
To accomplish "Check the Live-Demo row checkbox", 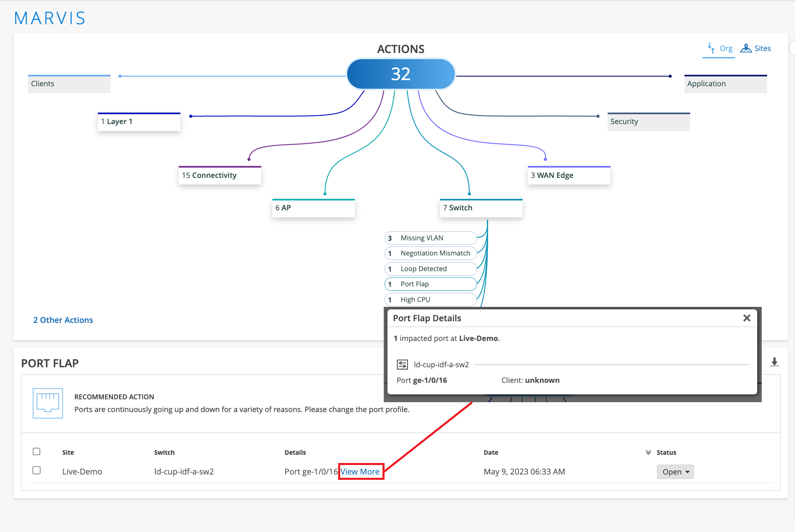I will click(37, 470).
